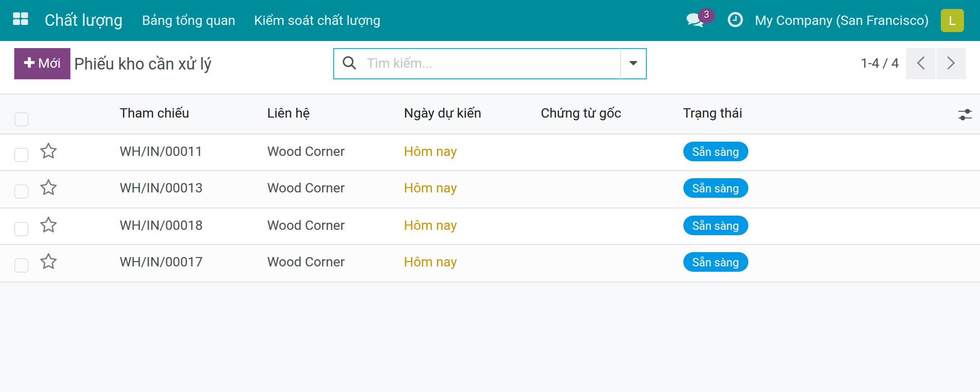Check the box for WH/IN/00018
This screenshot has width=980, height=392.
21,229
